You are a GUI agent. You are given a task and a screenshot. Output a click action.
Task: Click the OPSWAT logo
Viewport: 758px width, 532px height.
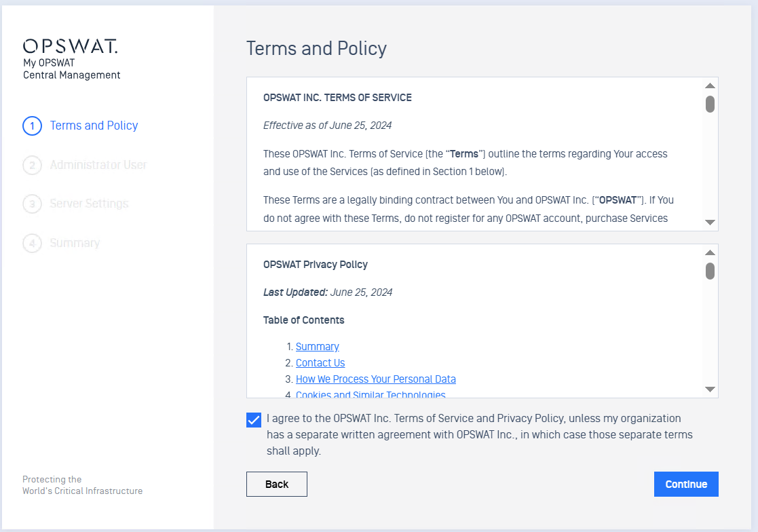click(70, 46)
